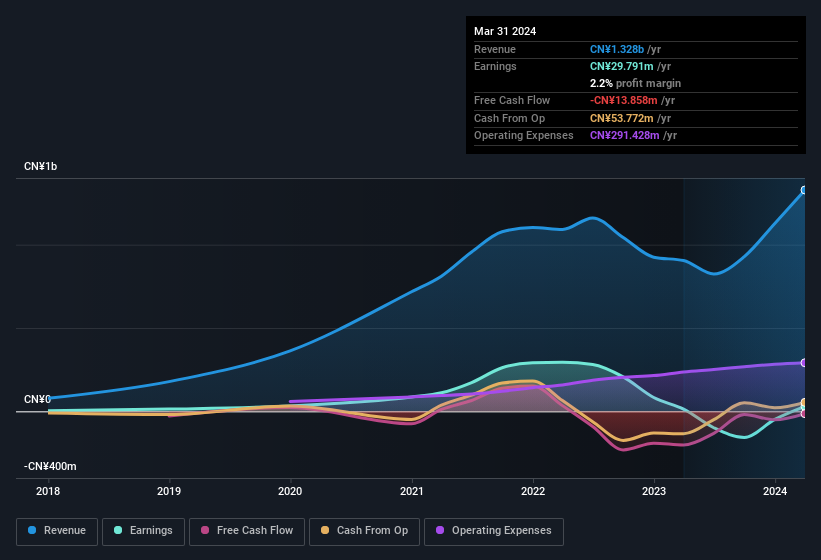Toggle the Cash From Op legend button
This screenshot has width=821, height=560.
(364, 531)
